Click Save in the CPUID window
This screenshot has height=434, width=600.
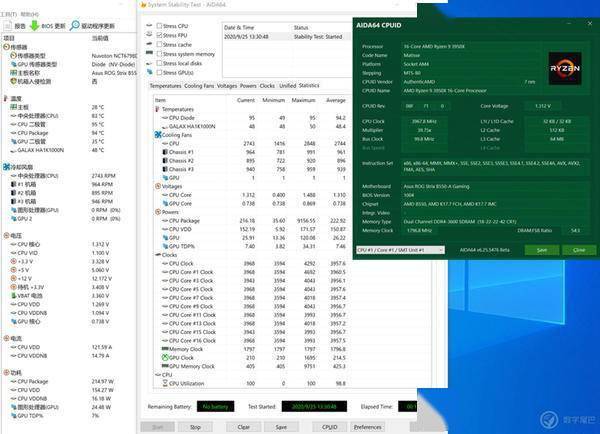pos(541,250)
